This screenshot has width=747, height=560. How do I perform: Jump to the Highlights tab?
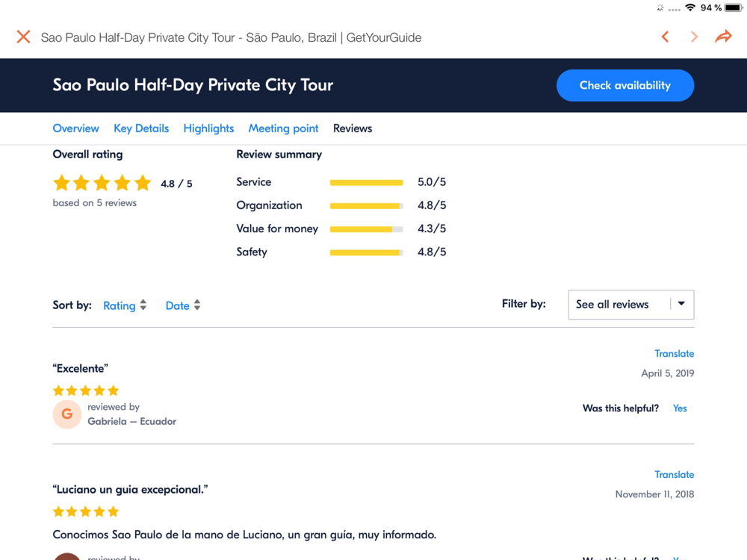[208, 128]
